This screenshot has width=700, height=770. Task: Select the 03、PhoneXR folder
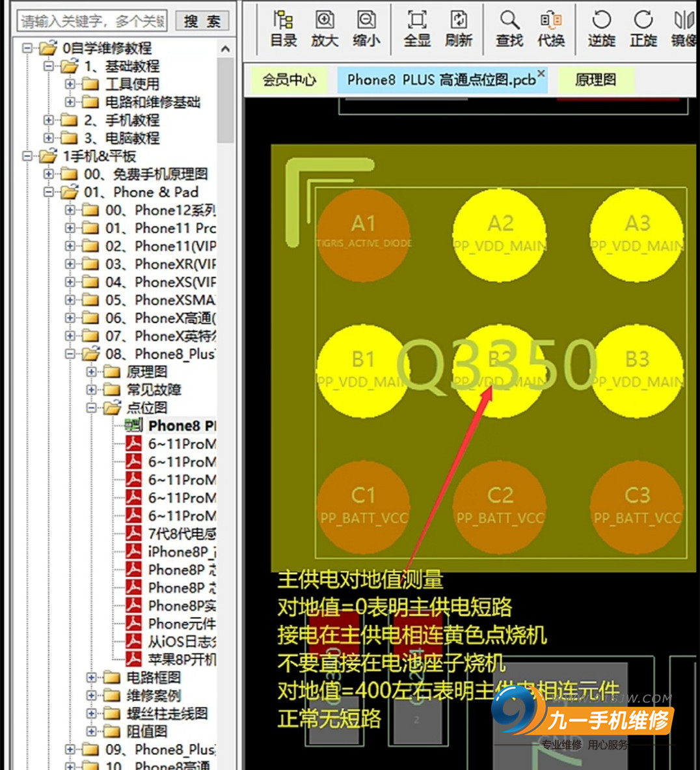(x=149, y=264)
